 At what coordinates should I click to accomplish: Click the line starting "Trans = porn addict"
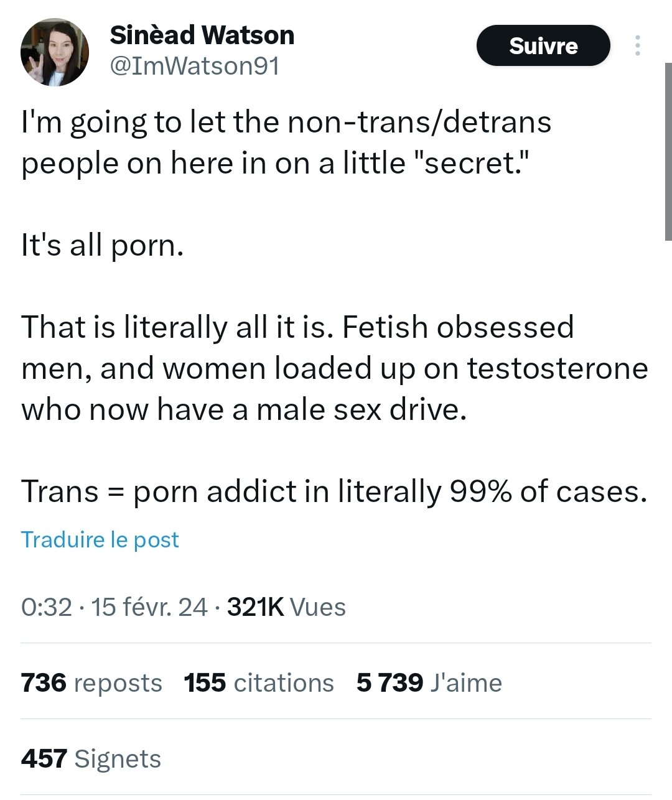pos(334,491)
